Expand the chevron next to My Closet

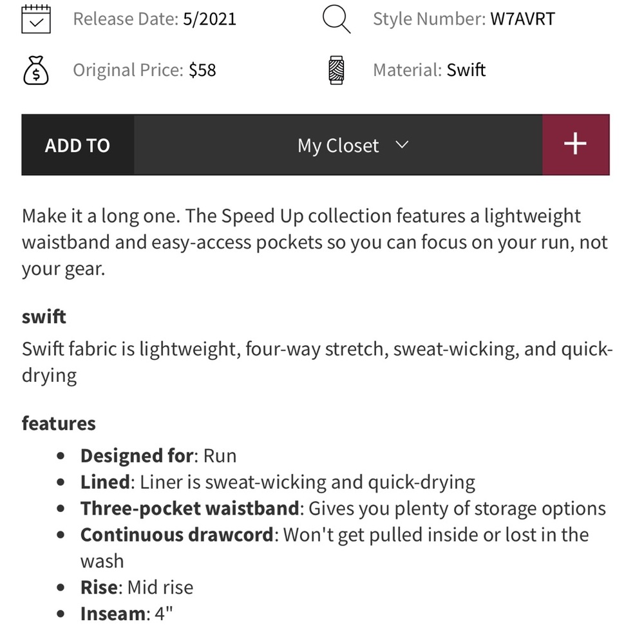point(402,144)
